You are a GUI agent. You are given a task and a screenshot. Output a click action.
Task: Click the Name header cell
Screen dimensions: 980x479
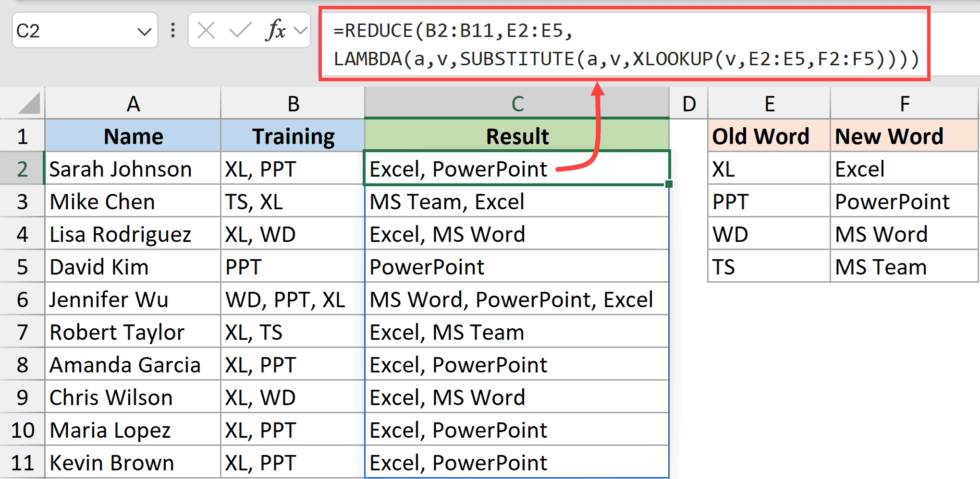pyautogui.click(x=133, y=136)
